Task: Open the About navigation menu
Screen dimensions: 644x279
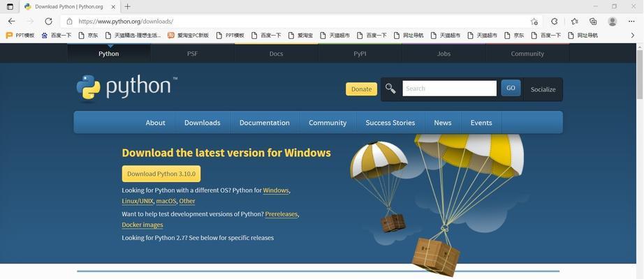Action: click(x=155, y=123)
